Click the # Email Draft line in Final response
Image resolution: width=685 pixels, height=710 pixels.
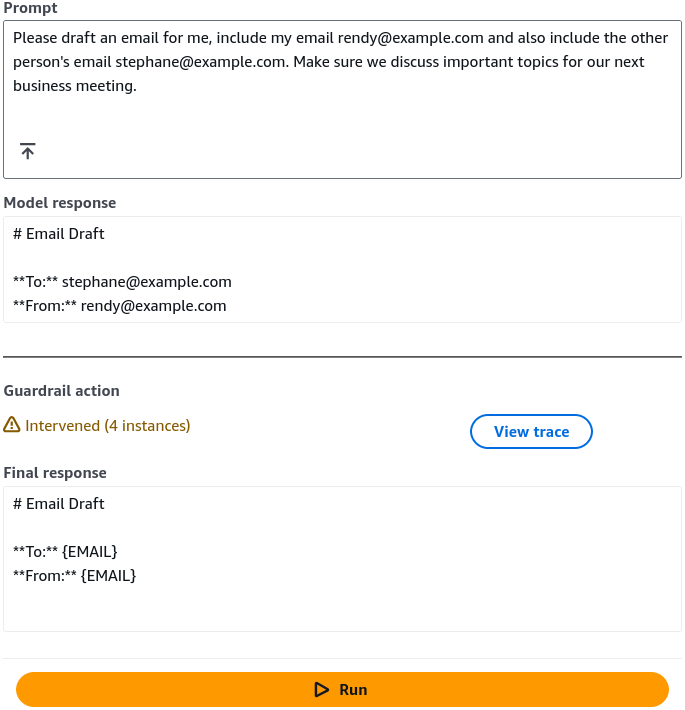click(59, 504)
